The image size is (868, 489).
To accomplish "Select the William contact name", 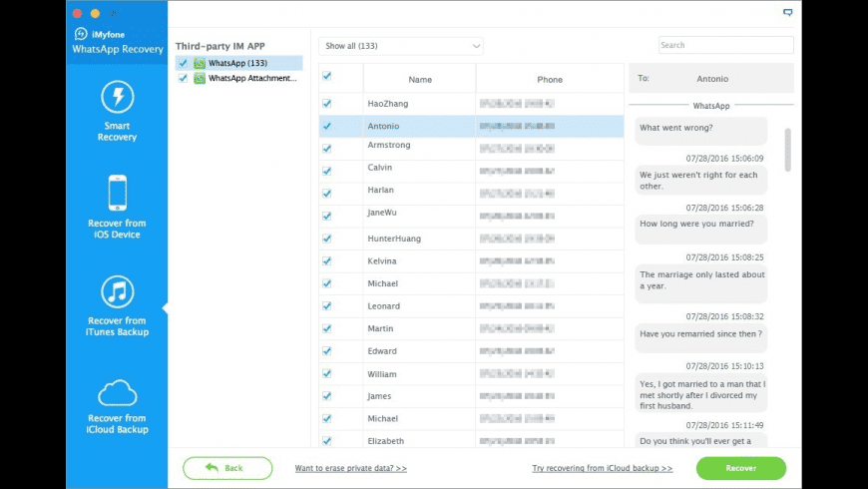I will [382, 374].
